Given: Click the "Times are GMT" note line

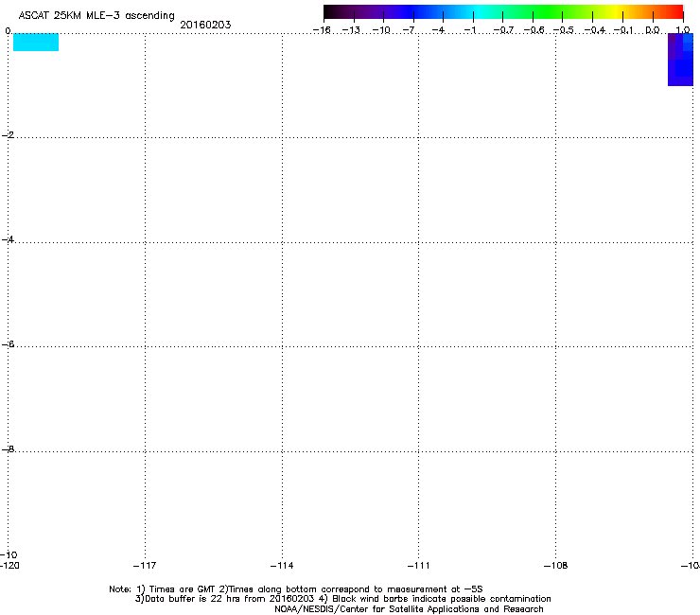Looking at the screenshot, I should (x=295, y=589).
